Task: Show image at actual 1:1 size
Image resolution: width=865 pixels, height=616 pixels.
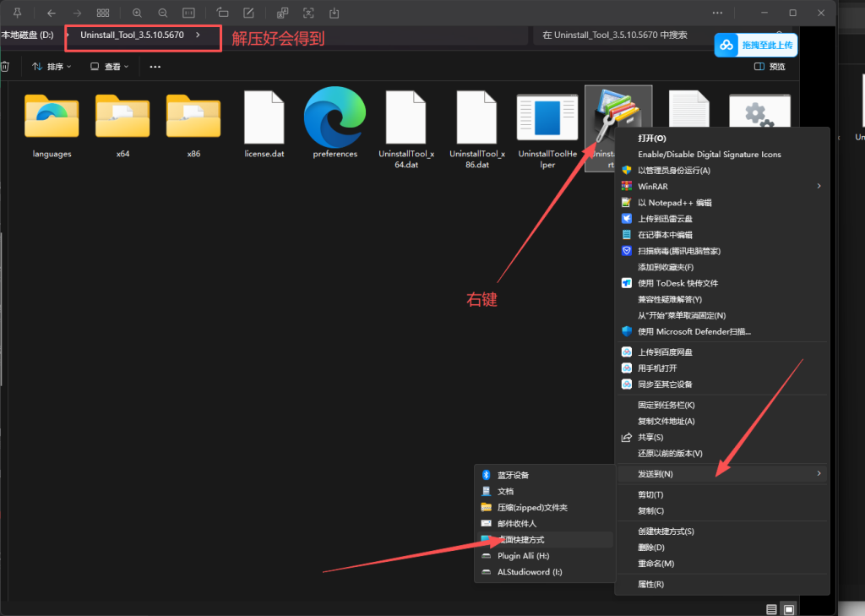Action: point(188,13)
